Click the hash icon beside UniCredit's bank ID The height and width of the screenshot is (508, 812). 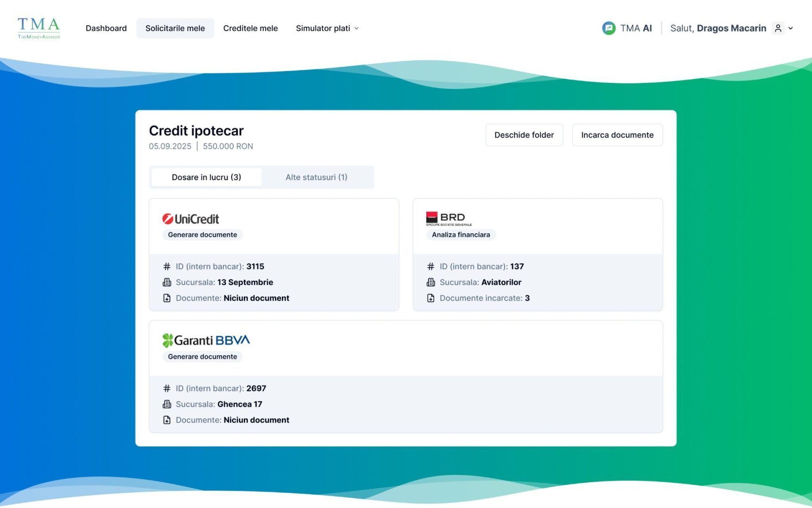[x=167, y=266]
